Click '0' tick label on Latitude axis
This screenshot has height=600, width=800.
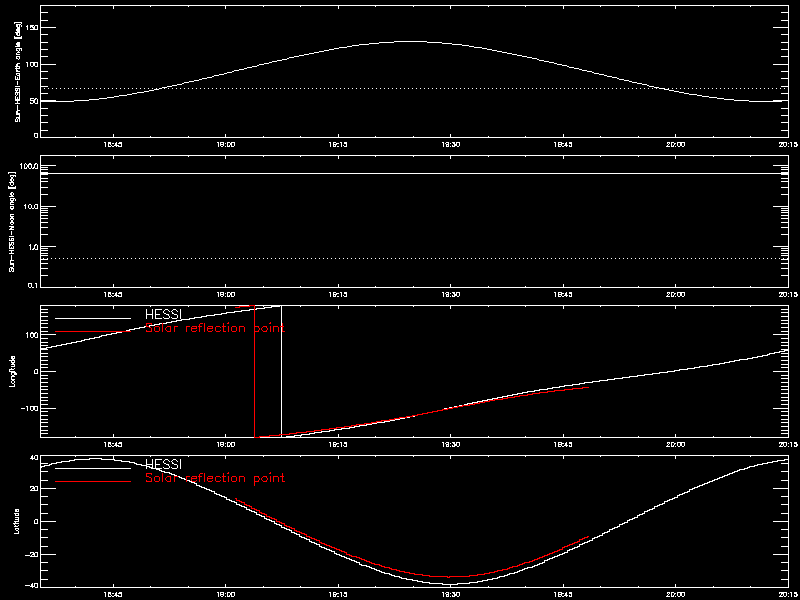pos(36,521)
